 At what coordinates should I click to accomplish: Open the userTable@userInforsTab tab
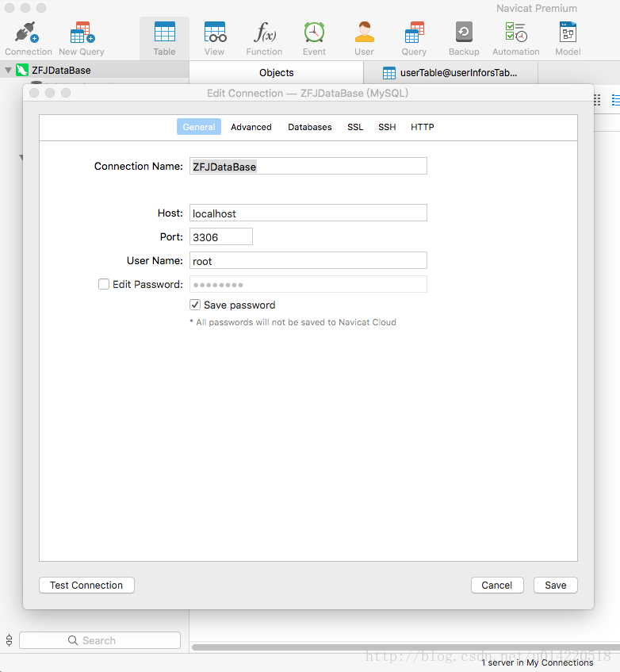click(451, 73)
